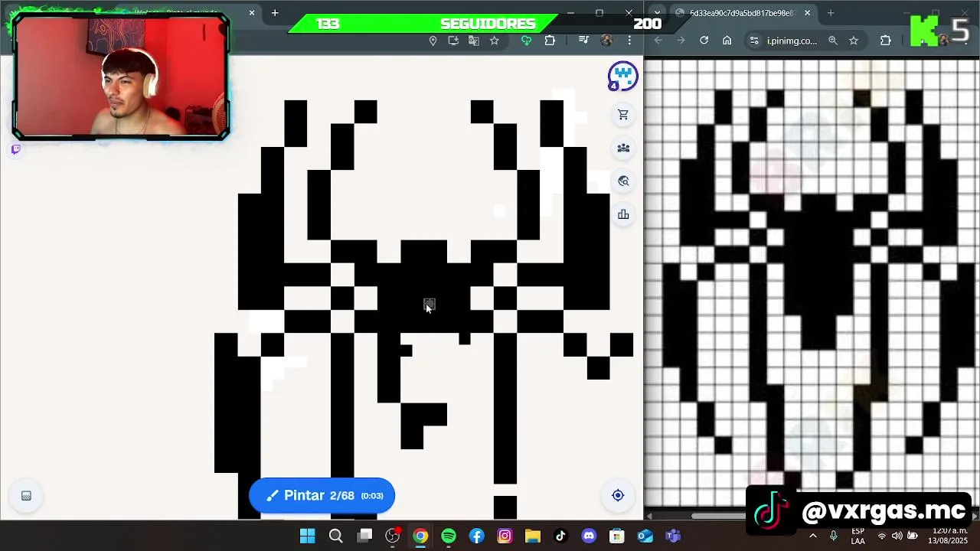Image resolution: width=980 pixels, height=551 pixels.
Task: Open File Explorer from the taskbar
Action: pyautogui.click(x=533, y=536)
